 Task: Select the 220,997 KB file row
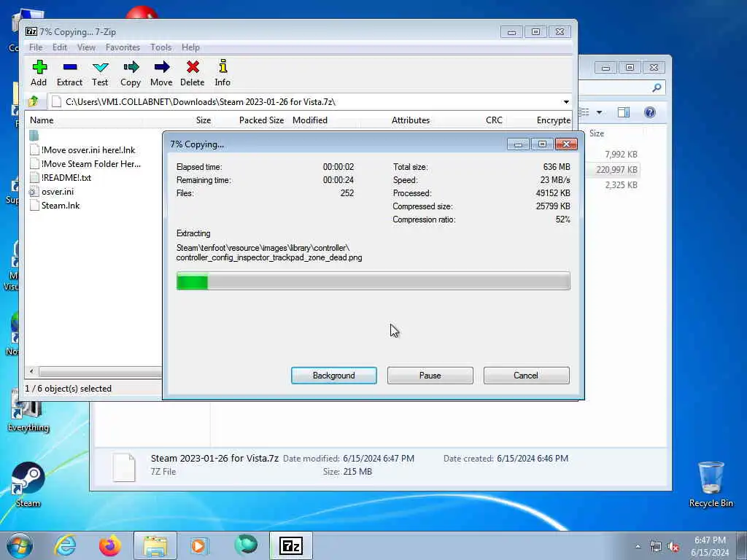pos(616,169)
